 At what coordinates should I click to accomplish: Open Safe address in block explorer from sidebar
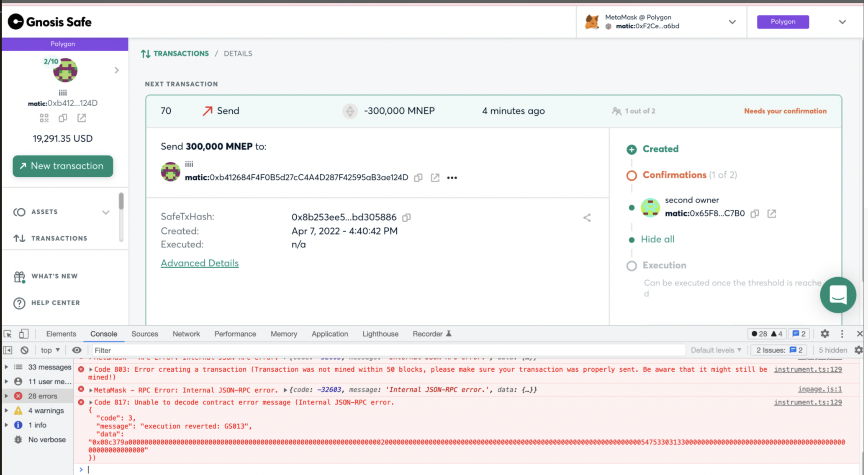tap(82, 118)
